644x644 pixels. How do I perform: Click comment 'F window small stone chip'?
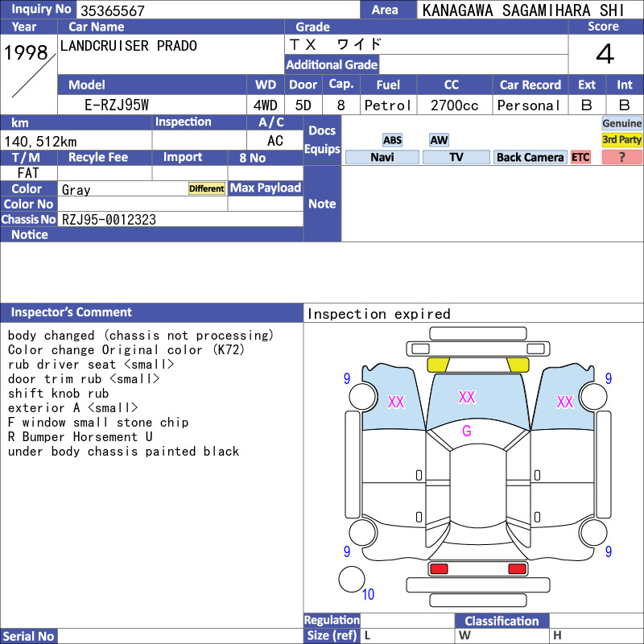click(x=98, y=423)
